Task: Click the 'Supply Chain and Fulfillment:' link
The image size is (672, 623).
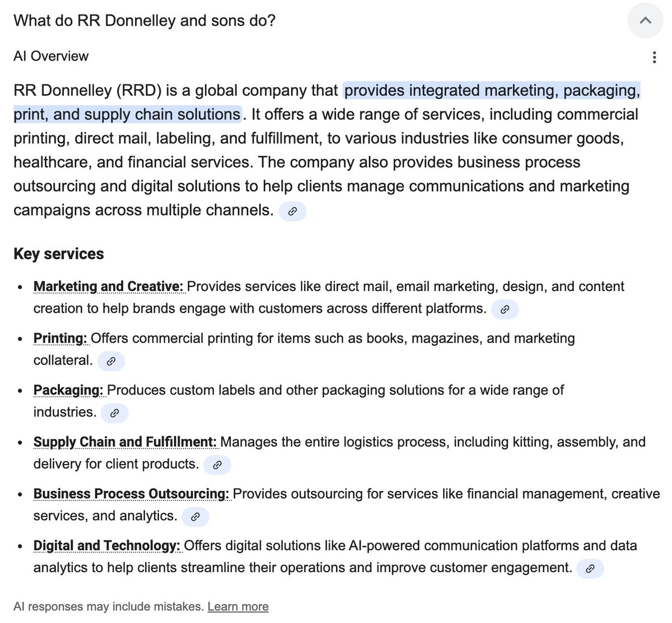Action: tap(125, 442)
